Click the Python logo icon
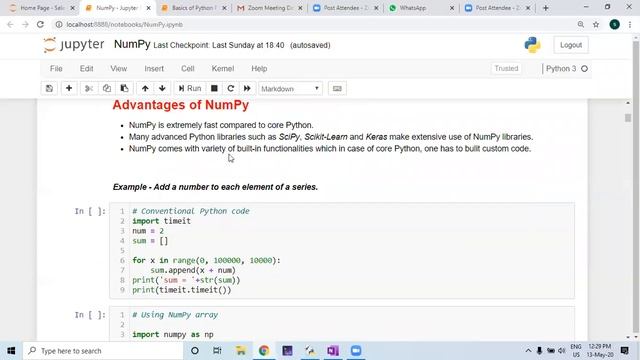 pos(532,45)
